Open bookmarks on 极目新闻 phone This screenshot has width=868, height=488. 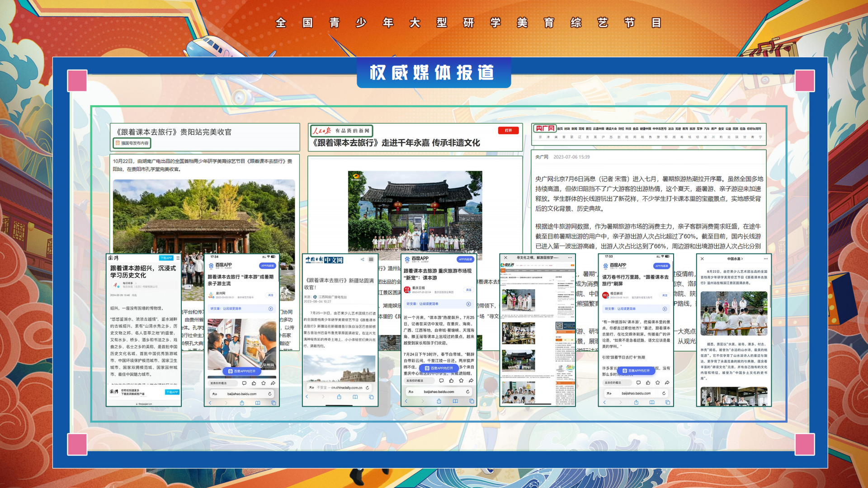(x=652, y=402)
